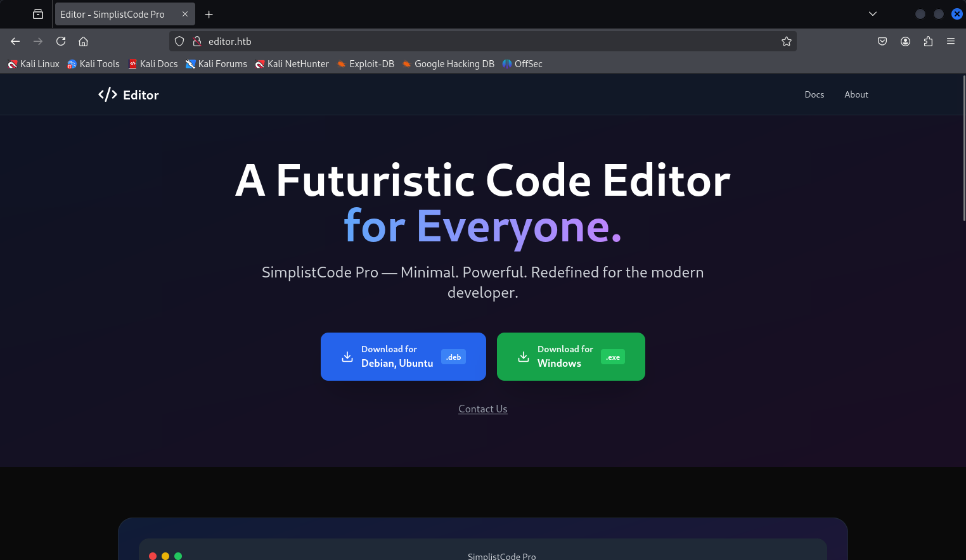The width and height of the screenshot is (966, 560).
Task: Click Download for Windows button
Action: point(570,357)
